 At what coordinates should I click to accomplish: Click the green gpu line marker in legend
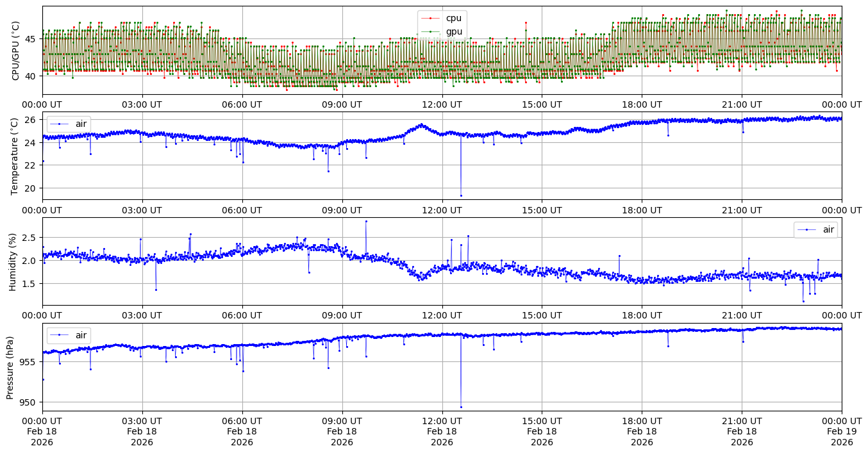pyautogui.click(x=430, y=31)
